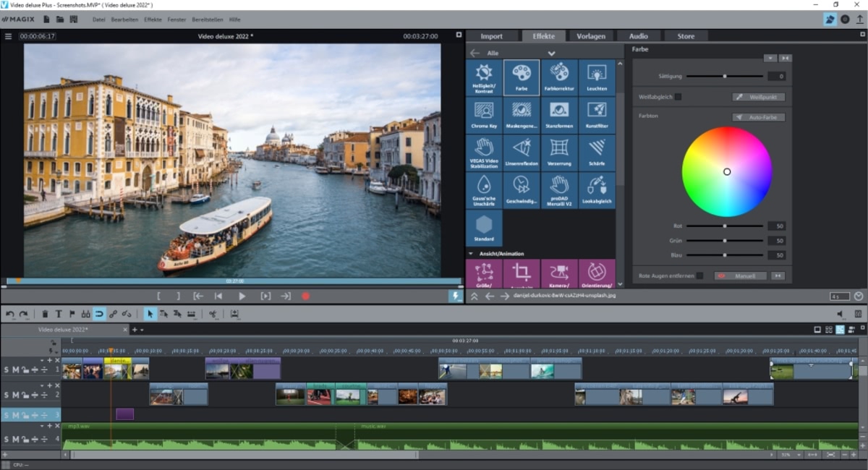The image size is (868, 470).
Task: Open track 1 options dropdown arrow
Action: pos(43,359)
